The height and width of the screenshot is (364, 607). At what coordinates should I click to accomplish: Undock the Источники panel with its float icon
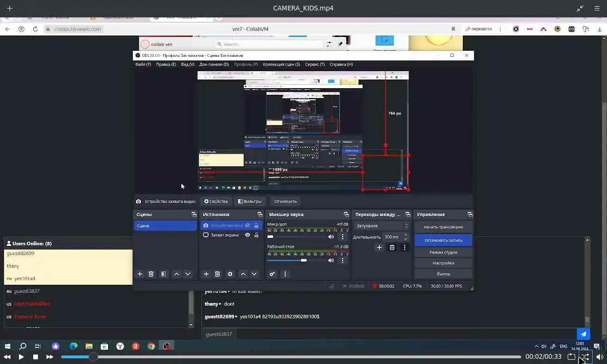coord(260,215)
